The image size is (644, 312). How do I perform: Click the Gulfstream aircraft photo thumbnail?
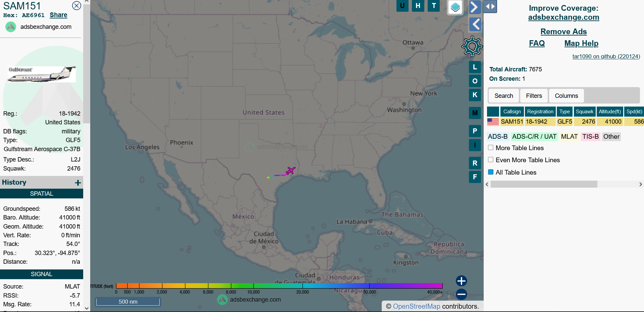[42, 74]
